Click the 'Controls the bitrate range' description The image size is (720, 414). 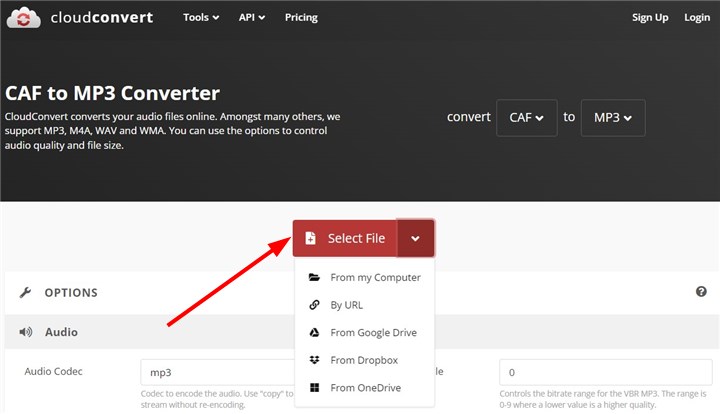coord(603,399)
